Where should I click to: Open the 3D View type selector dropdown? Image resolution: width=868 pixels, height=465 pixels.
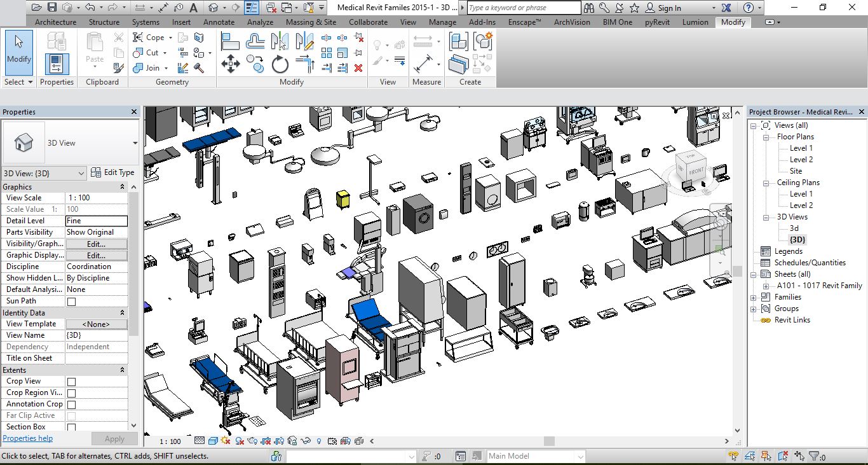pos(135,143)
